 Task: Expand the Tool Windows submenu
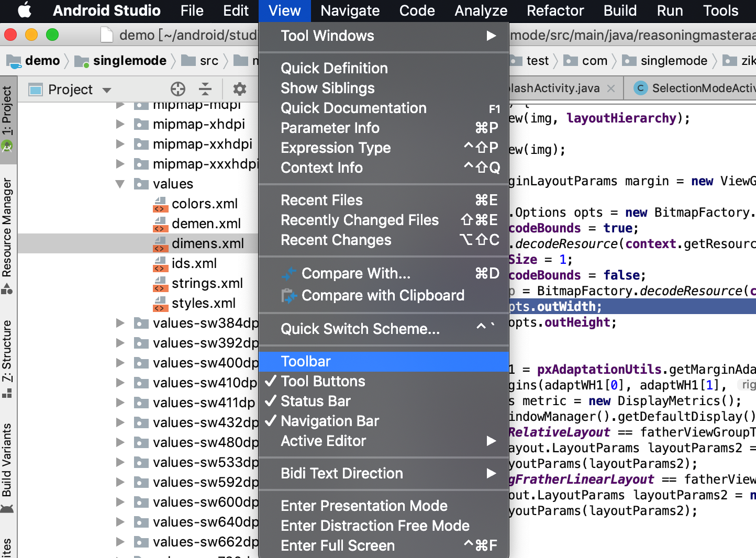[x=384, y=36]
